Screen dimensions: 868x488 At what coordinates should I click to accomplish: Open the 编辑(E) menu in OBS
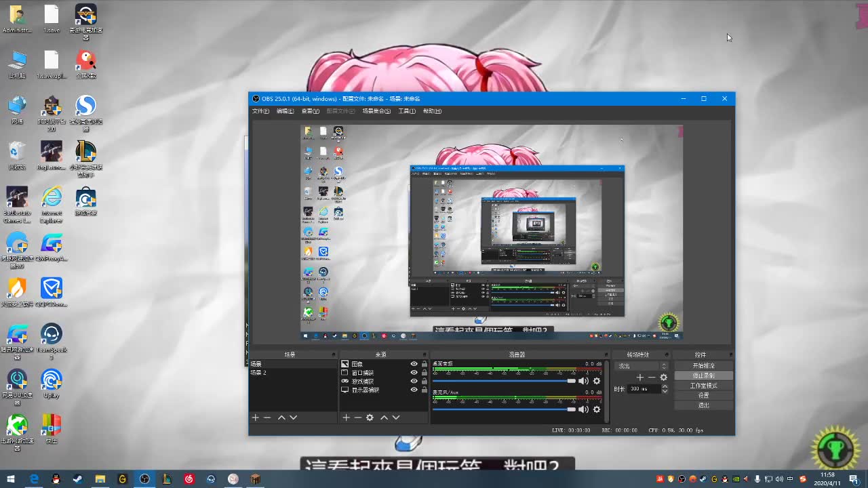(285, 111)
